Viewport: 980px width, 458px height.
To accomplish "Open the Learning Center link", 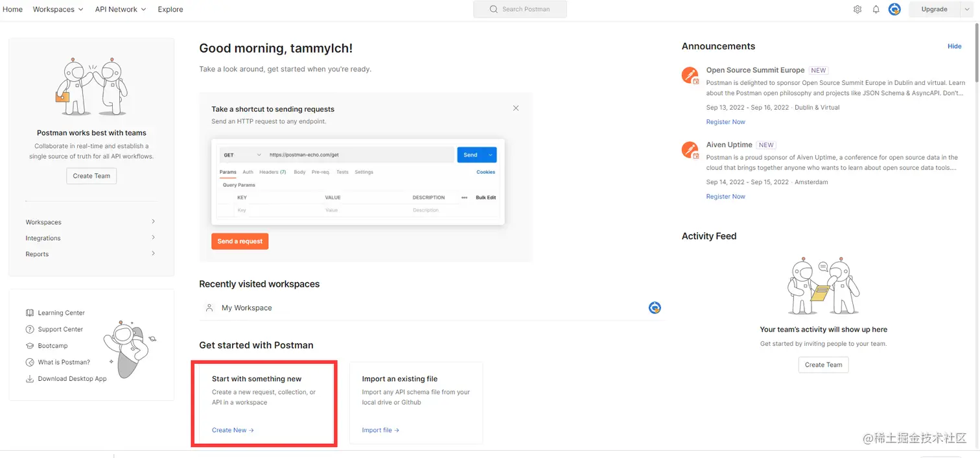I will [62, 313].
